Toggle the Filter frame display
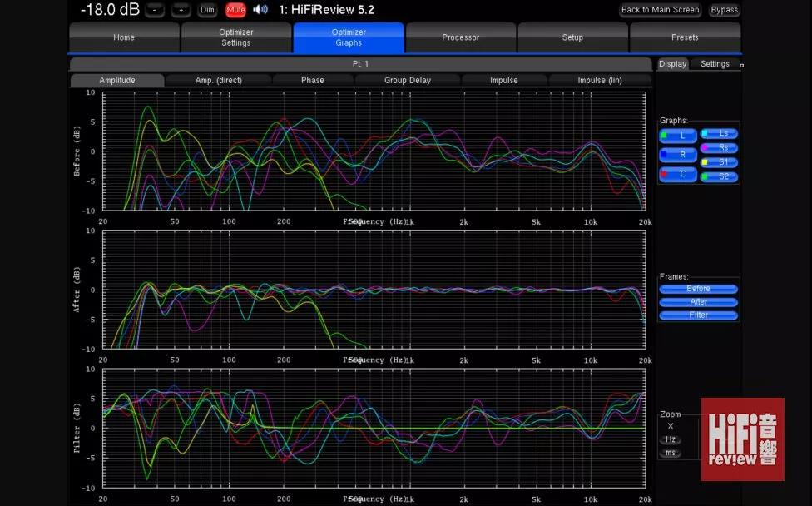This screenshot has height=506, width=812. pyautogui.click(x=699, y=315)
